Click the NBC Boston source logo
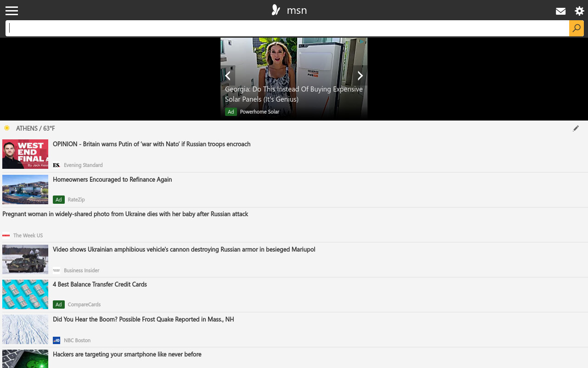 click(57, 340)
